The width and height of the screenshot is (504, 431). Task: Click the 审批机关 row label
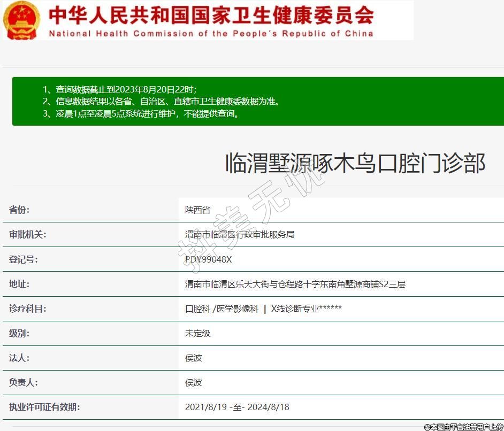[28, 234]
